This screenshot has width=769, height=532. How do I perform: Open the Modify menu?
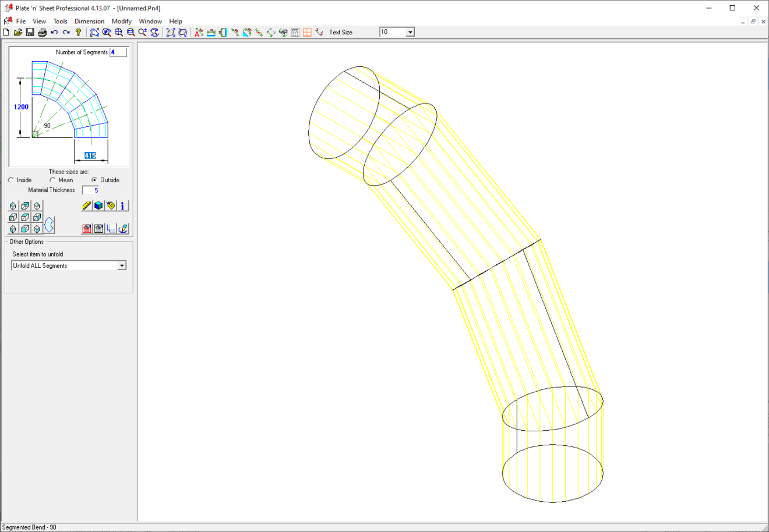coord(121,21)
